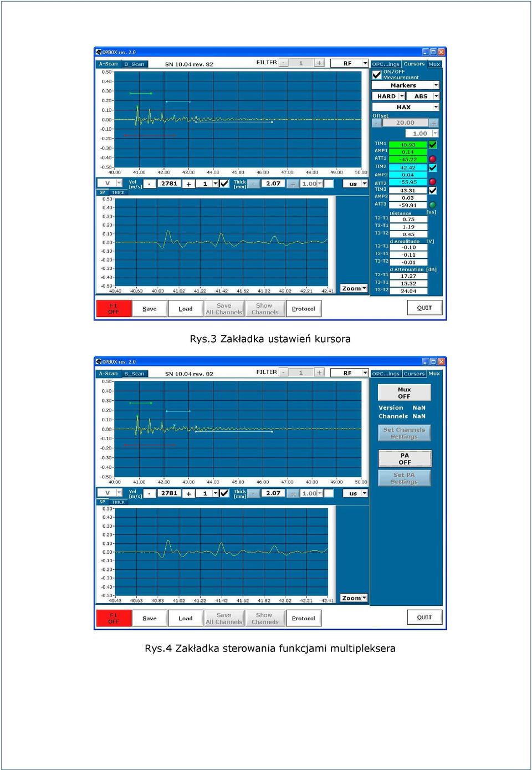This screenshot has height=770, width=532.
Task: Open the Zoom dropdown in bottom window
Action: 354,598
